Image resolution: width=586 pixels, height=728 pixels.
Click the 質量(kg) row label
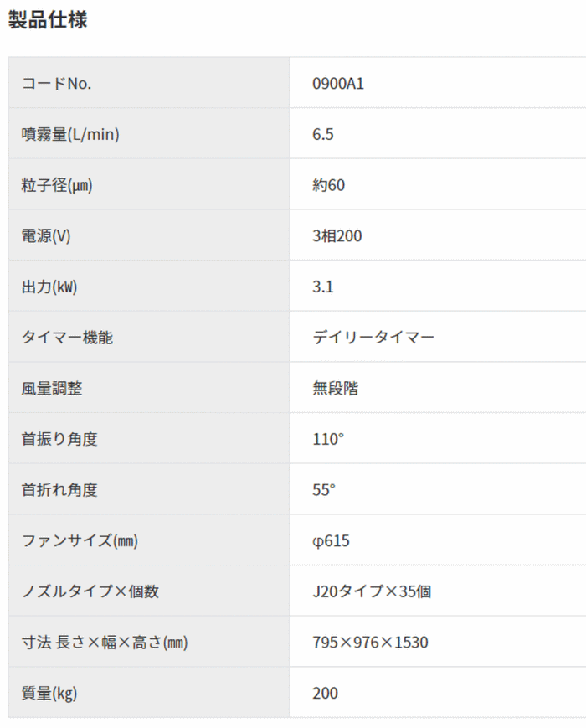click(49, 693)
